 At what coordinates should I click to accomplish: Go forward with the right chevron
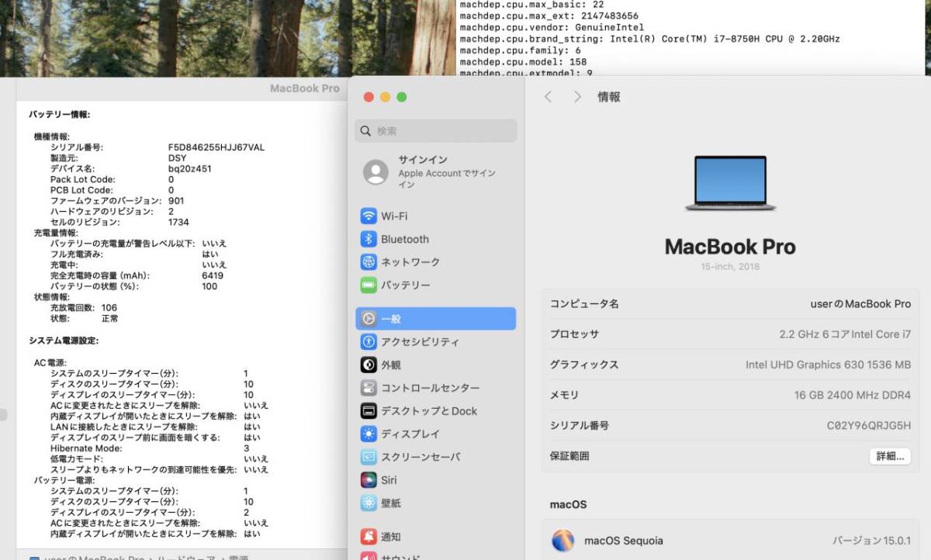click(577, 97)
